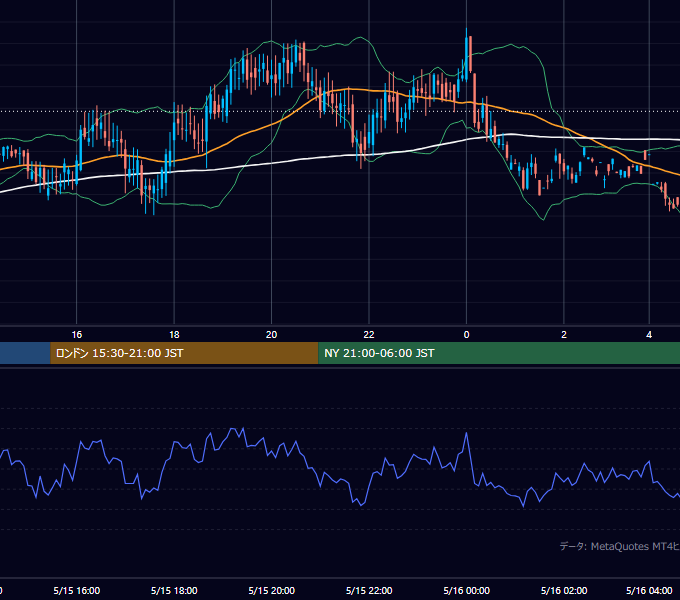Viewport: 680px width, 600px height.
Task: Click the highest candlestick at midnight 5/16
Action: coord(467,54)
